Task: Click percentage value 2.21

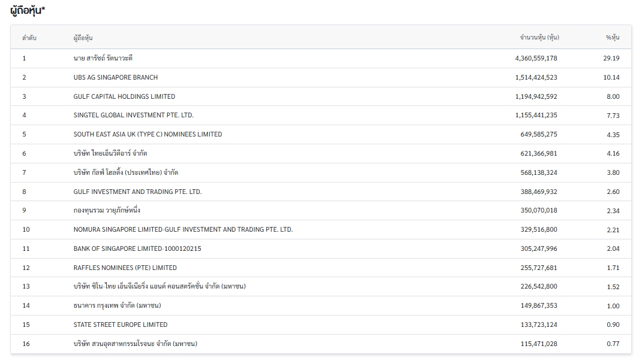Action: coord(613,230)
